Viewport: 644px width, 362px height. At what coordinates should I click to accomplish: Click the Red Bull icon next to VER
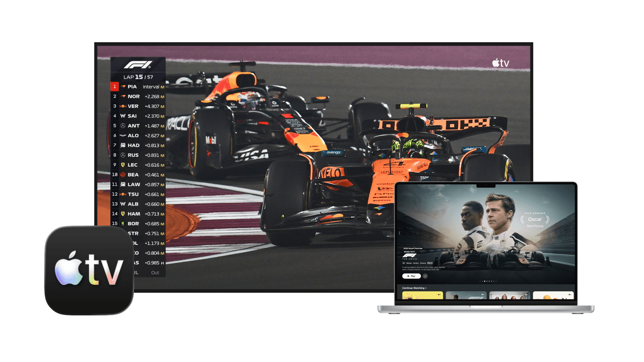click(x=123, y=106)
